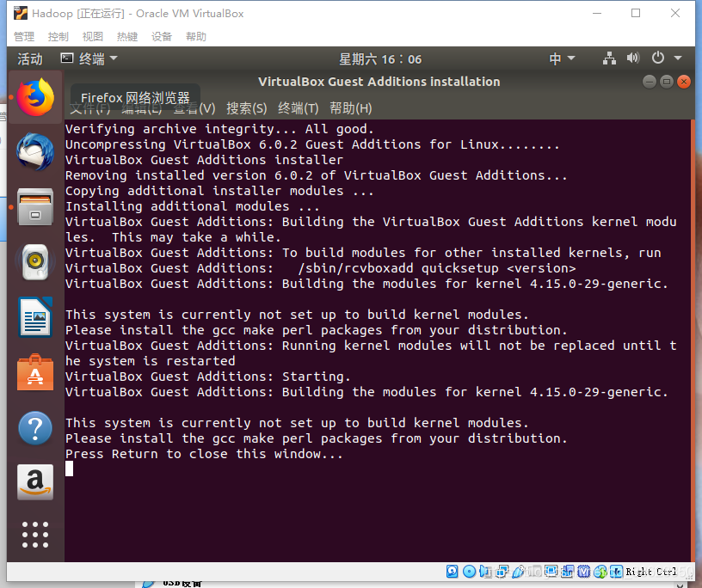Open the 帮助 menu in VirtualBox menu bar

tap(196, 37)
